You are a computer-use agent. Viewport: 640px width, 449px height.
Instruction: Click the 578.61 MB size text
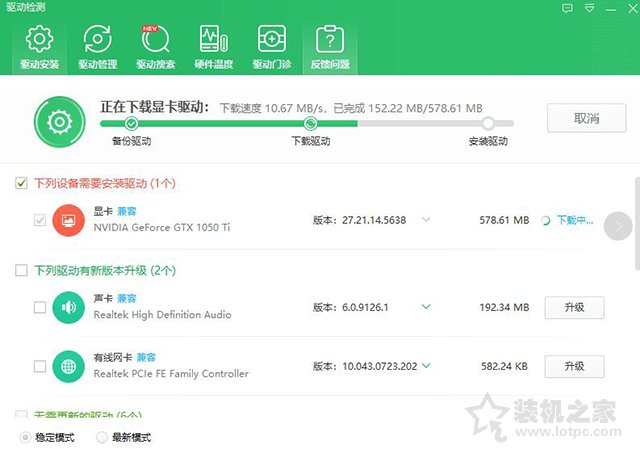(504, 220)
